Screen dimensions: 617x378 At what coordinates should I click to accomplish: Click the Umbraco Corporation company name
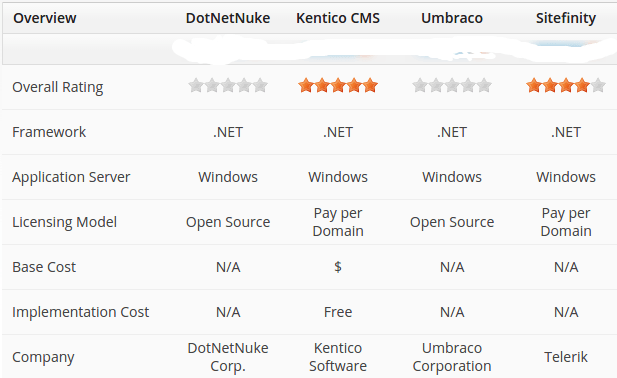(452, 357)
